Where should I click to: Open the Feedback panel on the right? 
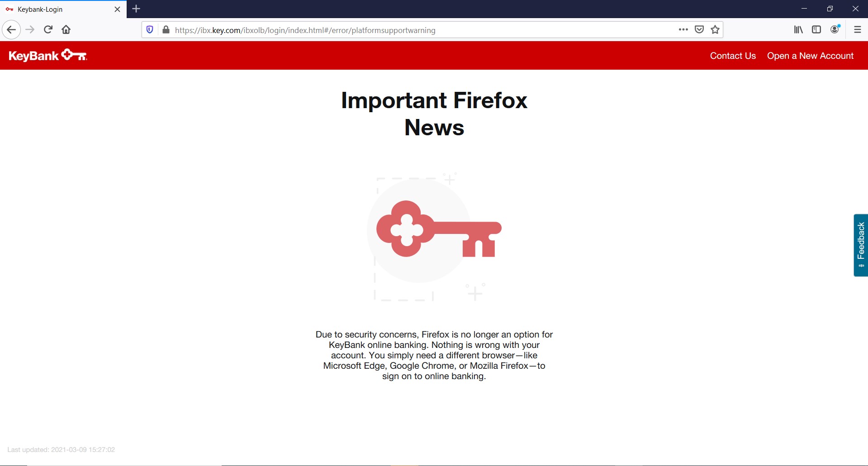(x=861, y=245)
